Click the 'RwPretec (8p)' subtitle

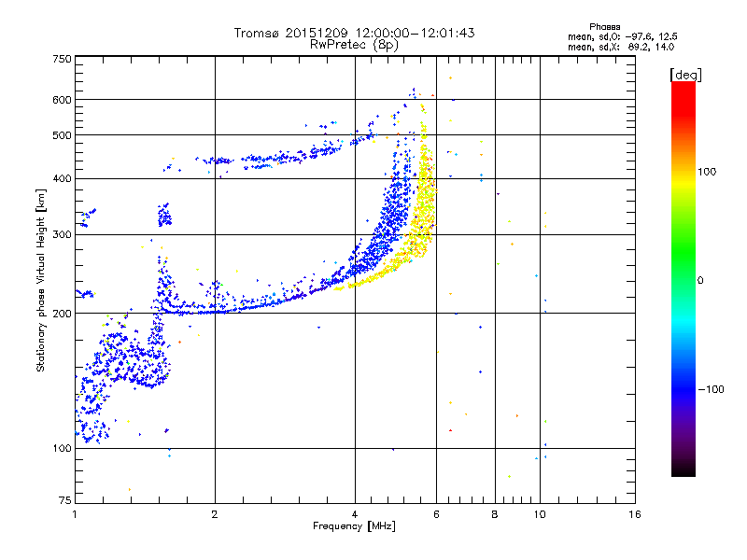pos(354,45)
